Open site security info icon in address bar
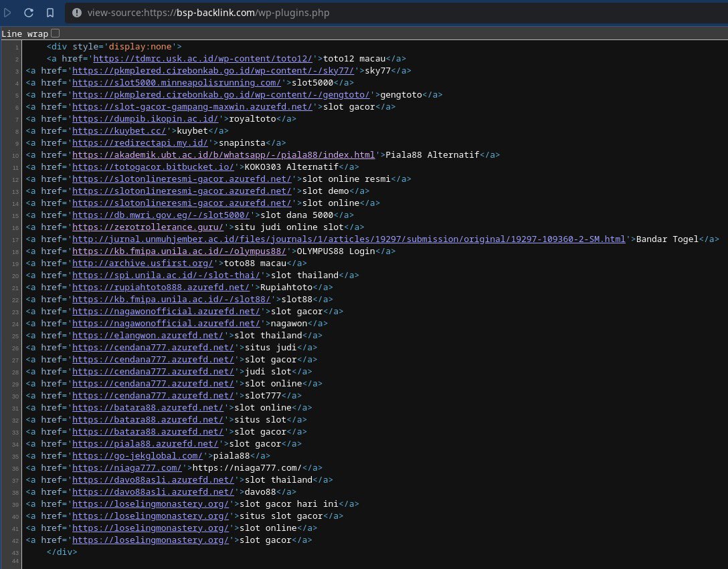Viewport: 728px width, 569px height. [77, 13]
